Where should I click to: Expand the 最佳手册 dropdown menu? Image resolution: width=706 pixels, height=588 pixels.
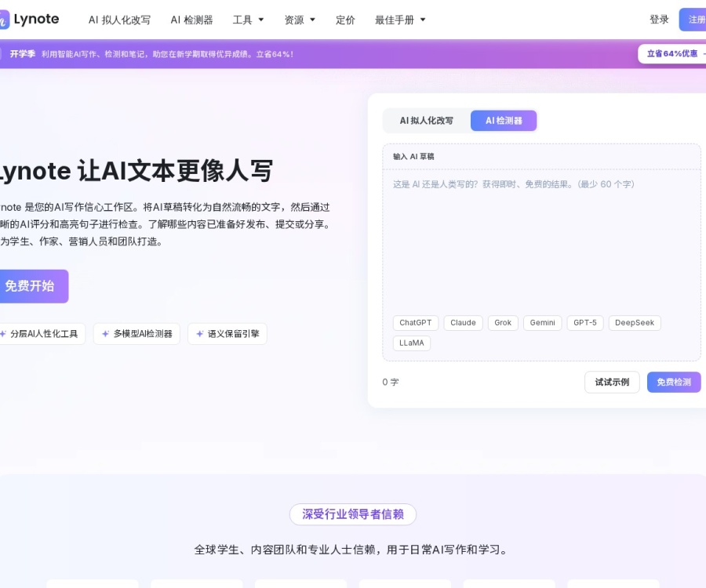400,20
